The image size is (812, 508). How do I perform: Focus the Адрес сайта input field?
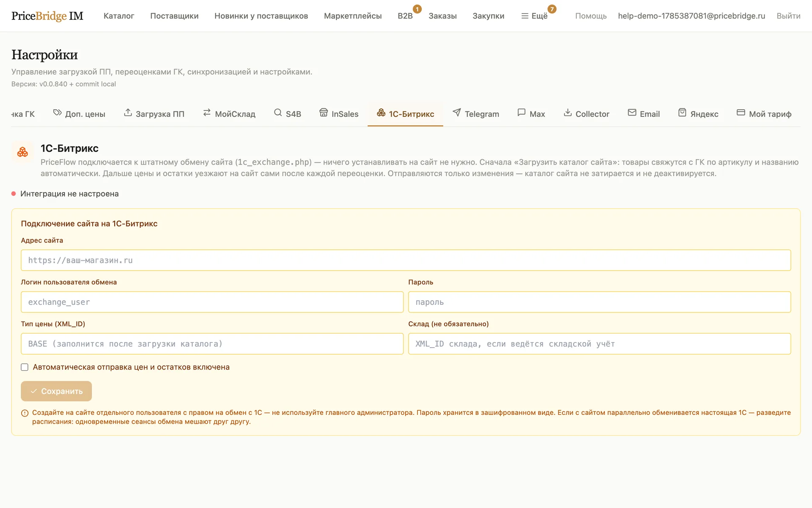[x=406, y=260]
